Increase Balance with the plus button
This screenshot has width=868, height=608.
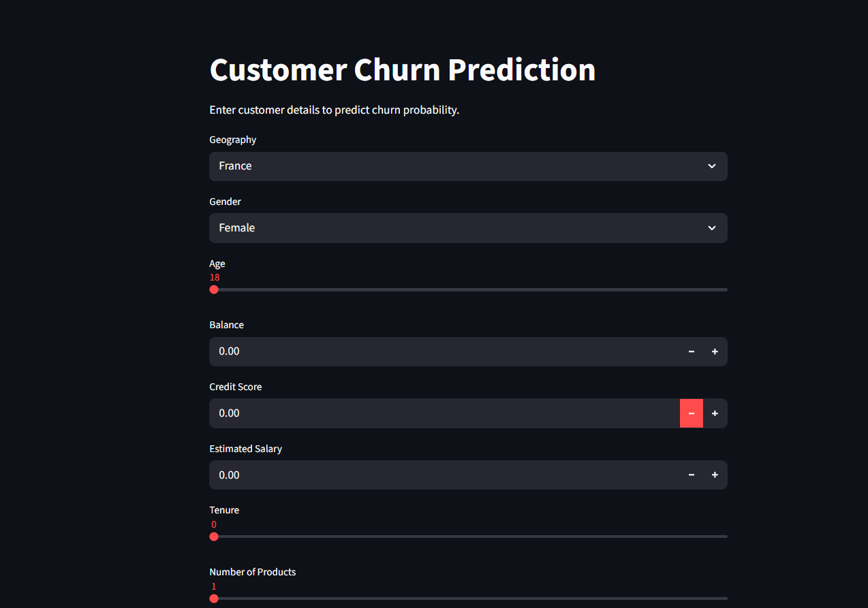coord(715,351)
